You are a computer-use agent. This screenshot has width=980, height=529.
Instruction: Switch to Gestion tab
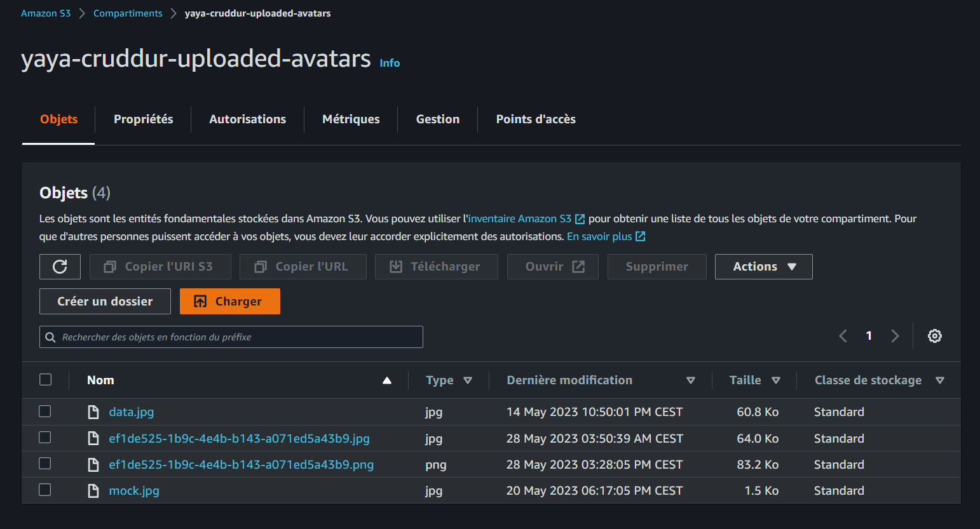point(437,119)
